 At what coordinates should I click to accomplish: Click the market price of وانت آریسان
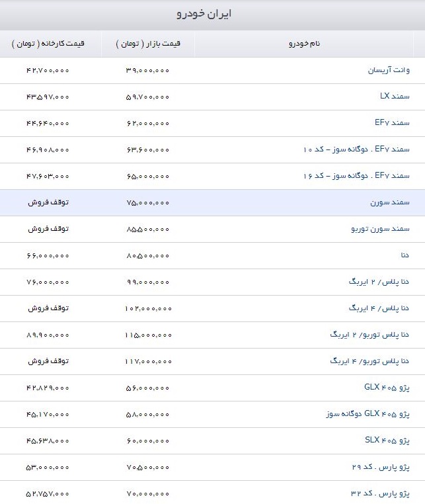click(x=147, y=70)
